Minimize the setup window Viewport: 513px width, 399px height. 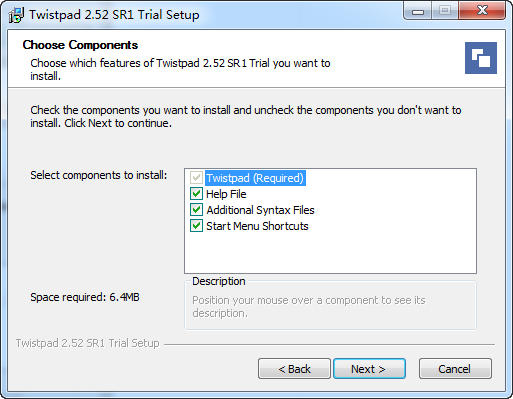[x=418, y=11]
